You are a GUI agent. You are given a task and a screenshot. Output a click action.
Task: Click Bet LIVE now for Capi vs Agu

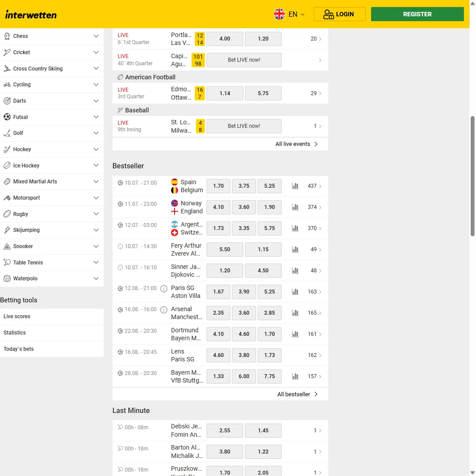[244, 60]
